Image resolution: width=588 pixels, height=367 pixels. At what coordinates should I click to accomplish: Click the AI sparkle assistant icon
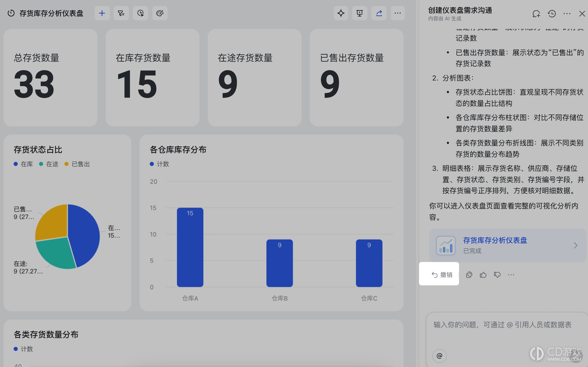point(341,13)
